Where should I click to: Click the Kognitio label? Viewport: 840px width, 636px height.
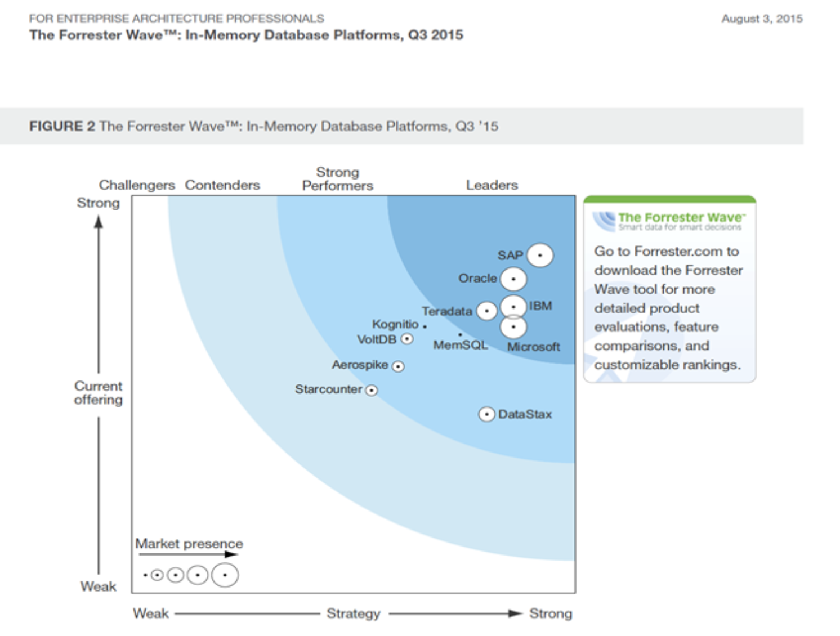pyautogui.click(x=395, y=324)
